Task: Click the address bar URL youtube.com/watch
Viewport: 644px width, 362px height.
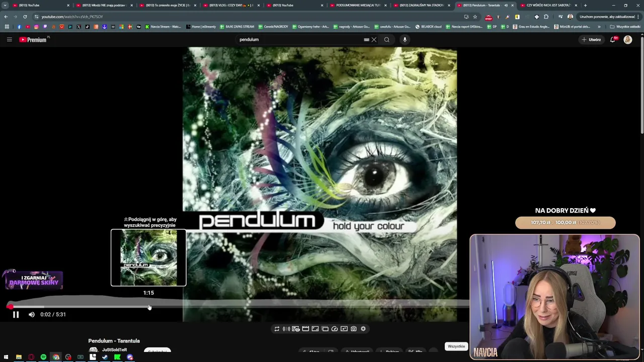Action: [72, 17]
